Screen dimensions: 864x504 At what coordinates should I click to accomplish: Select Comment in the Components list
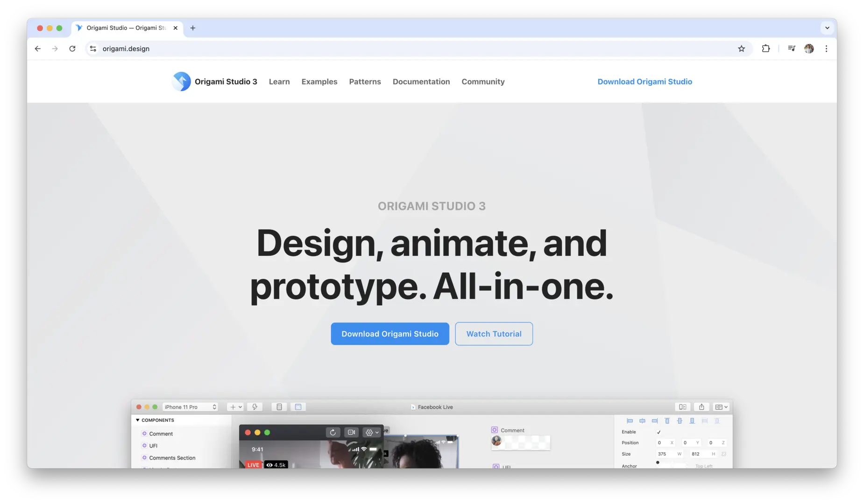coord(161,434)
